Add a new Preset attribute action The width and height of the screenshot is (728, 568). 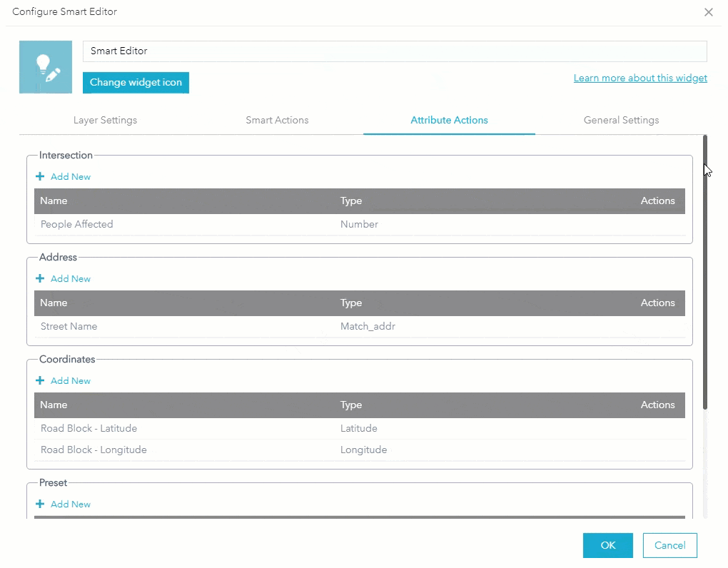coord(63,504)
